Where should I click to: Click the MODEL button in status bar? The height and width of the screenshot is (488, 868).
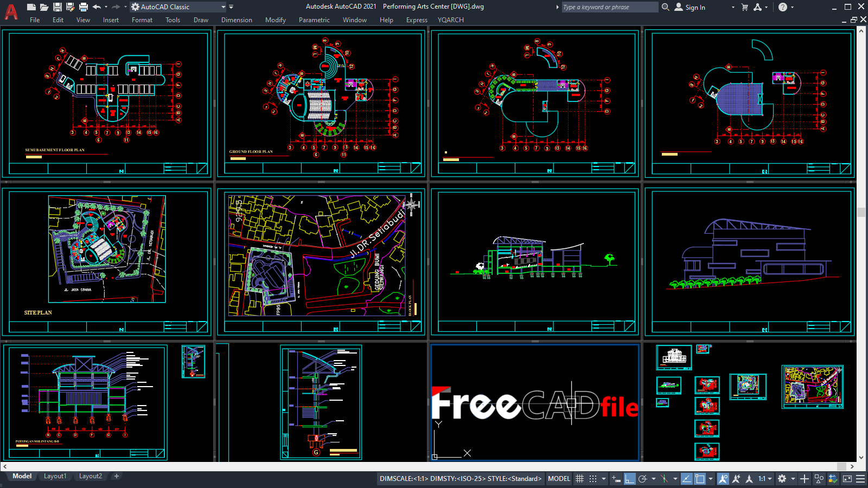click(559, 479)
